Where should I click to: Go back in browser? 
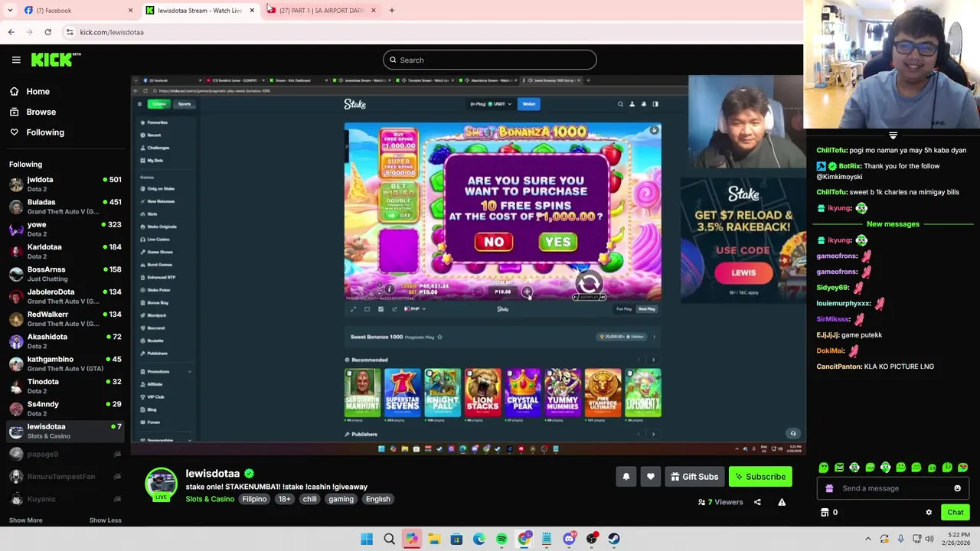pos(11,32)
